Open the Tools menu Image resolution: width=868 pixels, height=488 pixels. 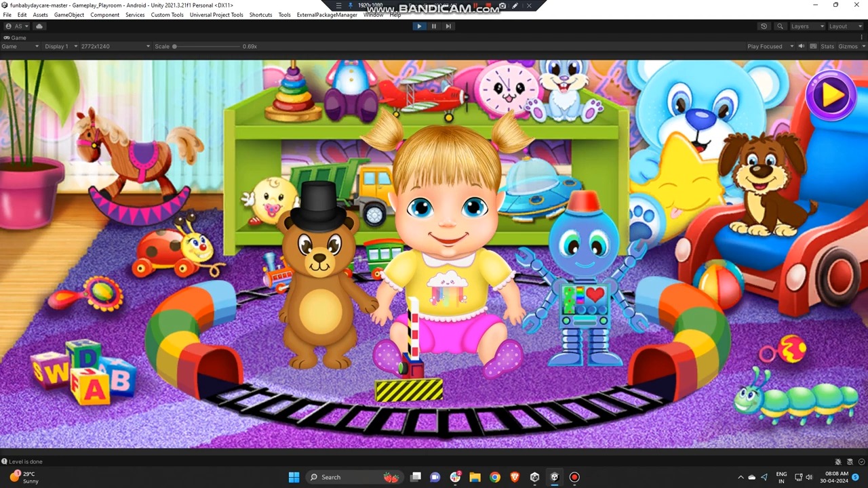click(x=284, y=15)
